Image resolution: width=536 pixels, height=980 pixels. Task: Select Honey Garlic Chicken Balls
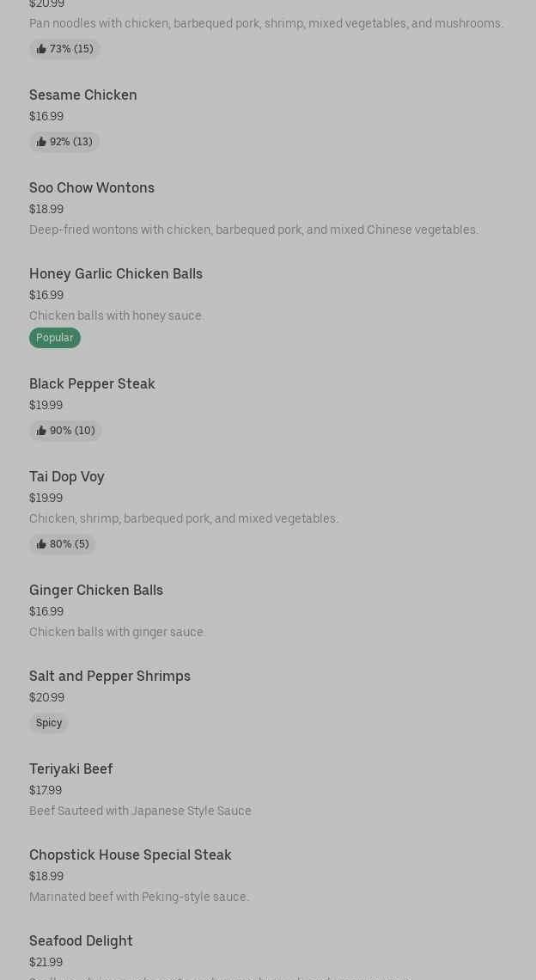(116, 273)
